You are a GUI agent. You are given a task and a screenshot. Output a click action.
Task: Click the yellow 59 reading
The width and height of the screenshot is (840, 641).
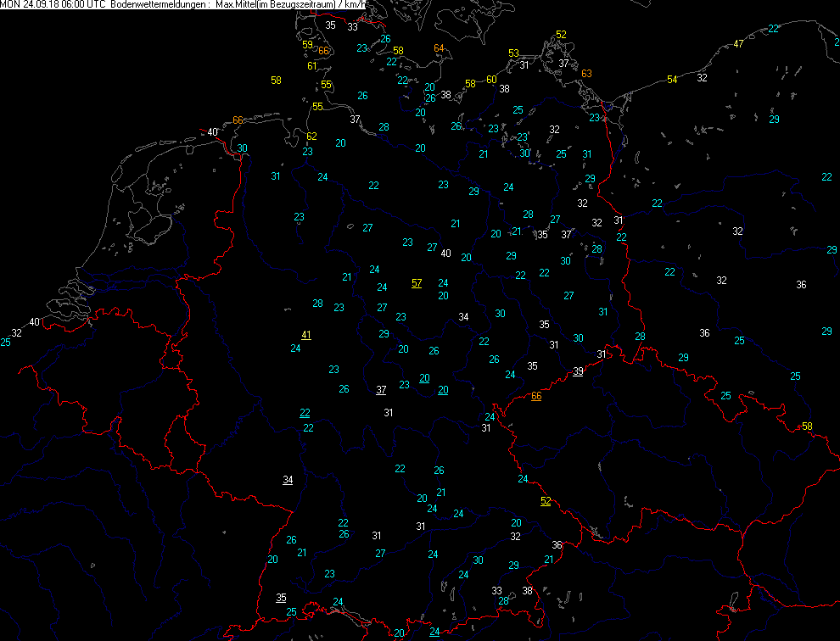[x=307, y=45]
